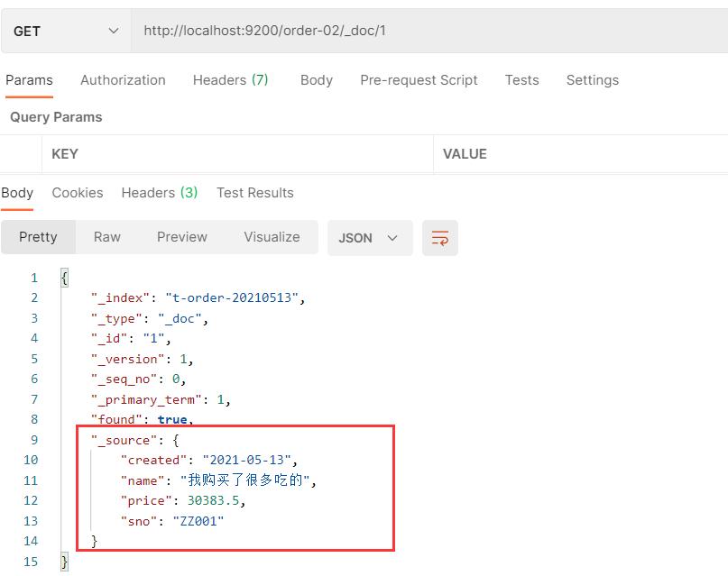Open the Headers (3) response tab

(159, 192)
